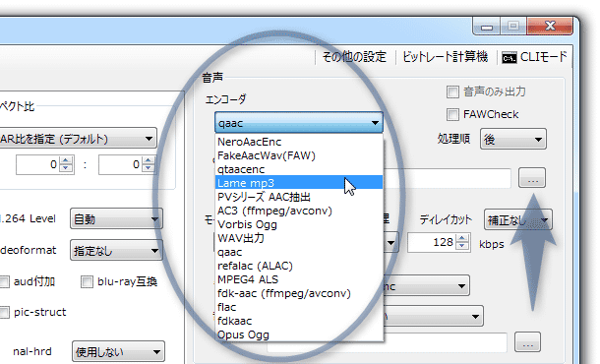Viewport: 600px width, 364px height.
Task: Choose Opus Ogg encoder option
Action: click(299, 334)
